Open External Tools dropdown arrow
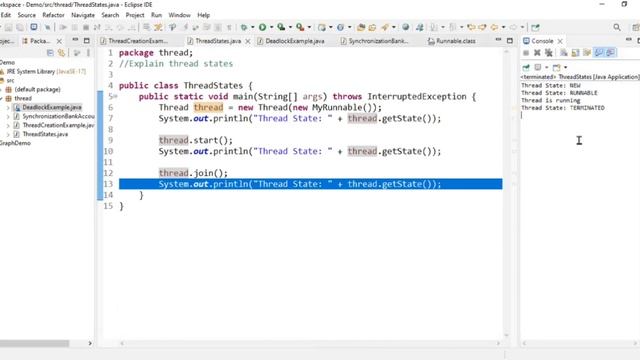 pos(309,27)
